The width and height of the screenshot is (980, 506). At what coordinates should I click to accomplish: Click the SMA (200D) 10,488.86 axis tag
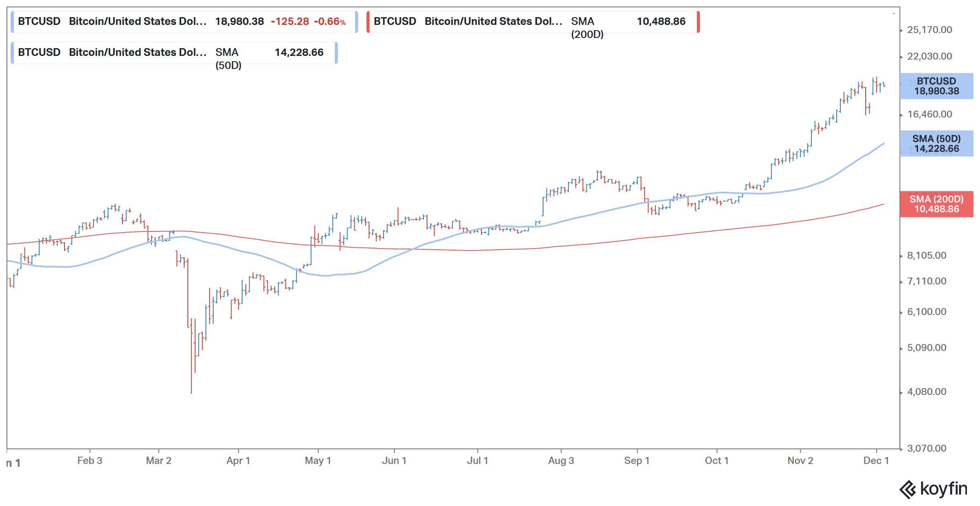[x=937, y=204]
